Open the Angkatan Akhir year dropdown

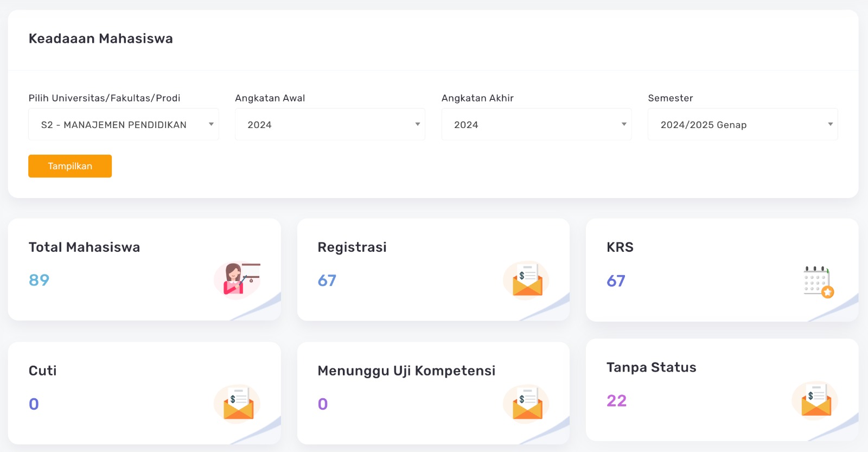tap(537, 125)
